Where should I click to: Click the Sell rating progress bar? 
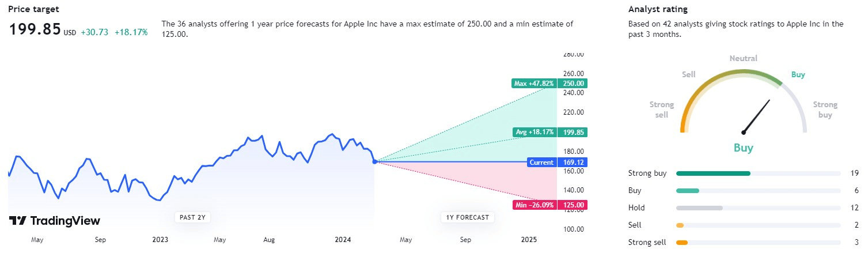(757, 225)
